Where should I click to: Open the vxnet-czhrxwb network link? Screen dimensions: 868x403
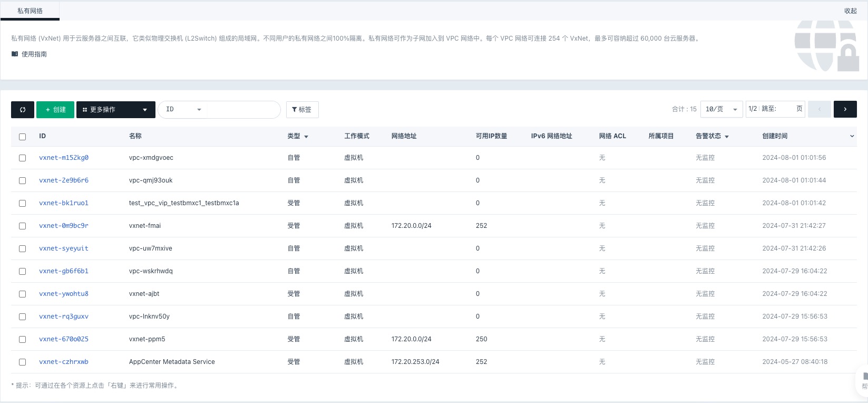tap(64, 362)
